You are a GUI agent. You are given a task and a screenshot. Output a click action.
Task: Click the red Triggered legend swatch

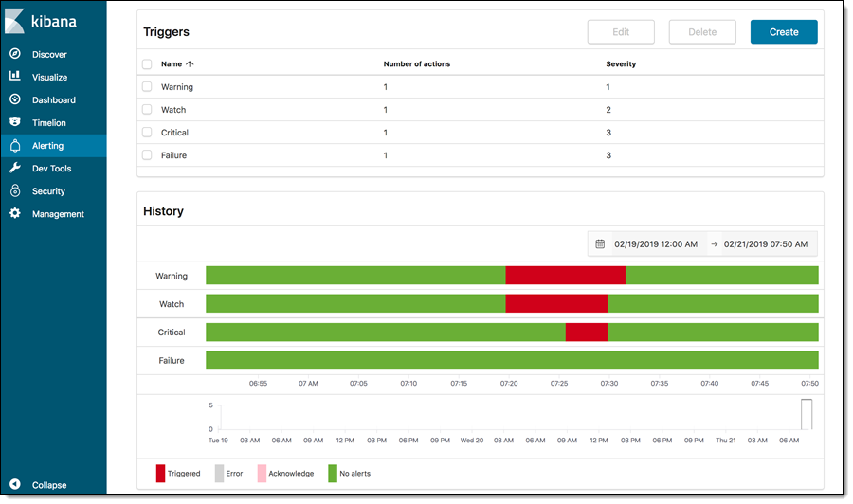tap(161, 473)
